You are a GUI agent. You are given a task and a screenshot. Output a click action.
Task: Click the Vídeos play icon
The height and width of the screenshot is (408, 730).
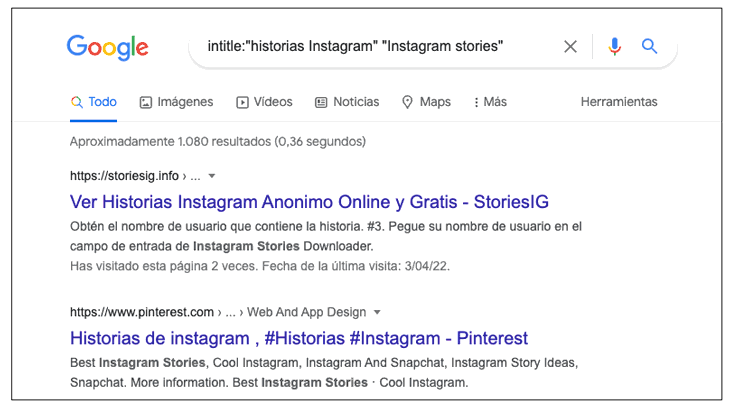pos(242,102)
